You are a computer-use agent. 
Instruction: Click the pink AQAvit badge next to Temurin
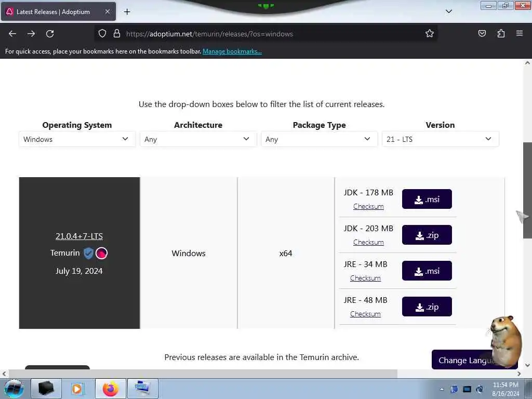pyautogui.click(x=101, y=253)
